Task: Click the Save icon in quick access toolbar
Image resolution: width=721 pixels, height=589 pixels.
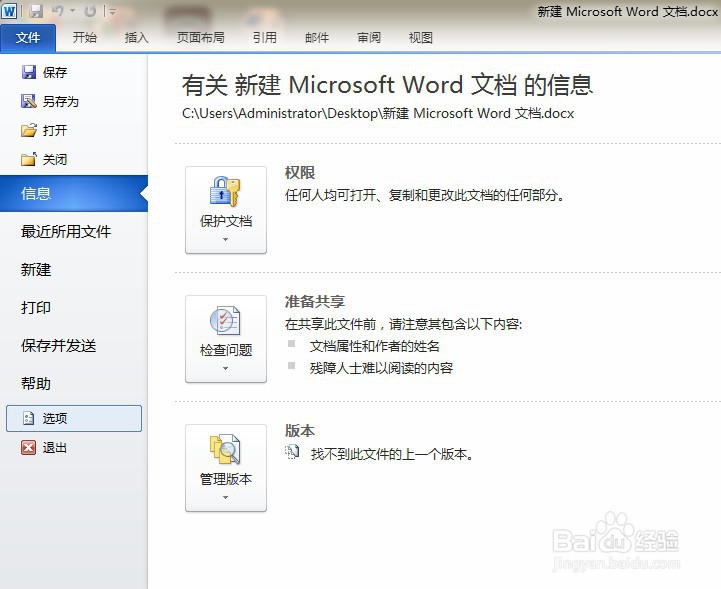Action: [36, 11]
